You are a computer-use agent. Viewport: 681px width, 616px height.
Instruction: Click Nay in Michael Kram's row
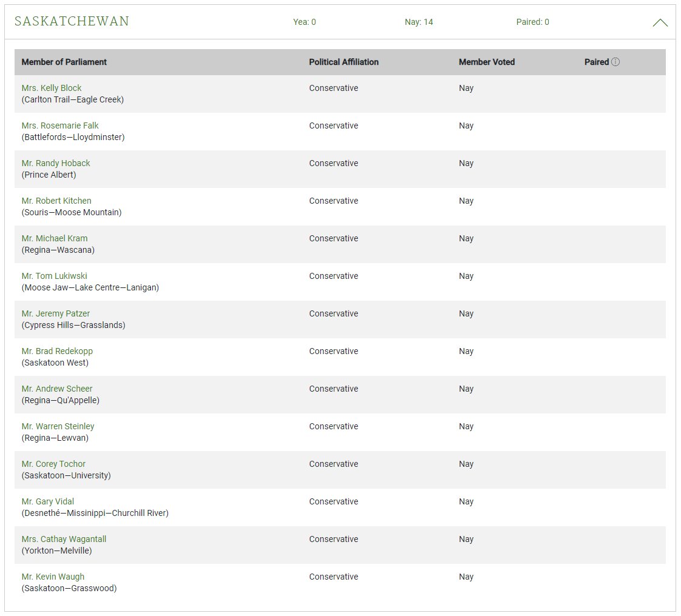[x=466, y=238]
